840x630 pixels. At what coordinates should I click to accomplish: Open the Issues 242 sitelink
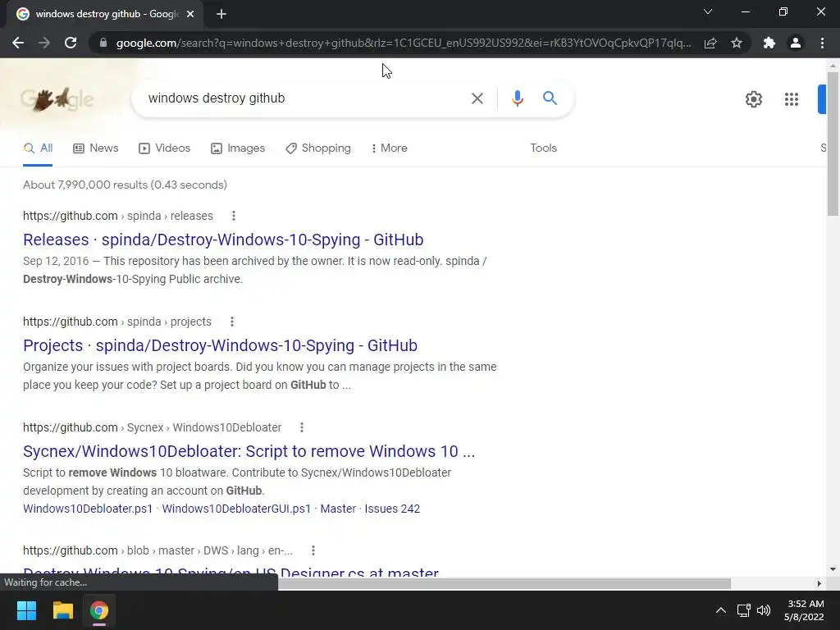pyautogui.click(x=392, y=509)
